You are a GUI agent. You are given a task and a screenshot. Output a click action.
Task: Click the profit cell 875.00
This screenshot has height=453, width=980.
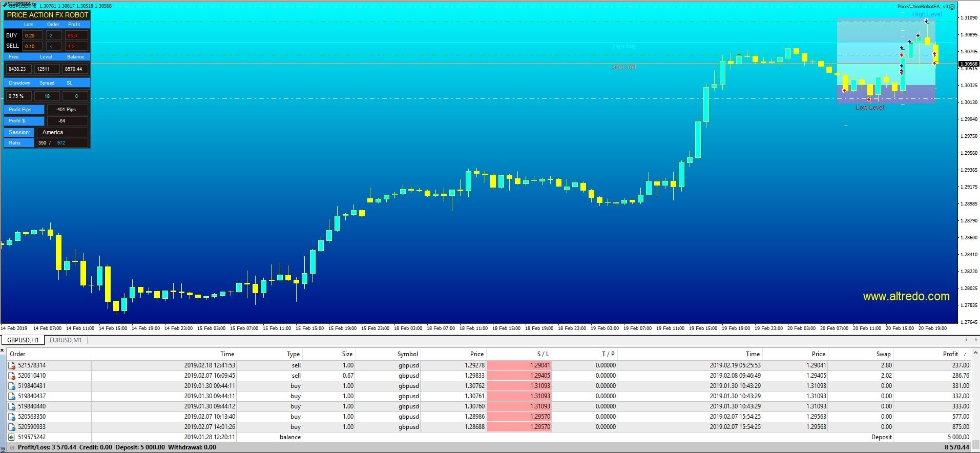[961, 427]
